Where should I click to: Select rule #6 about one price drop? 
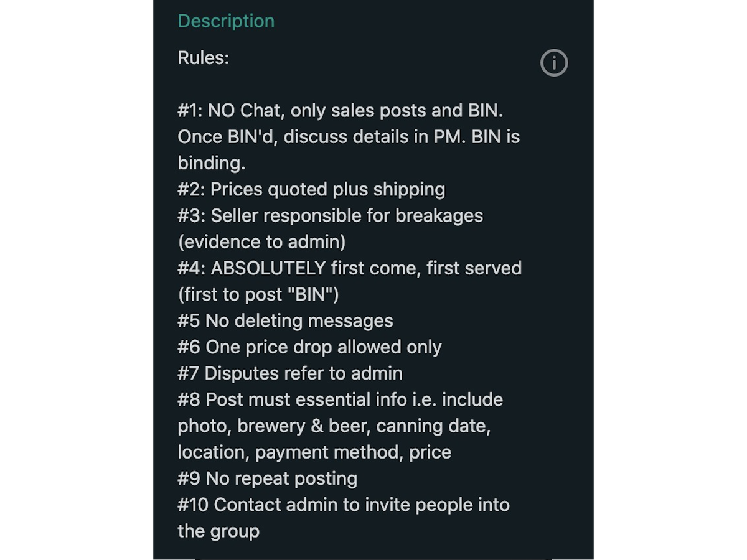309,347
